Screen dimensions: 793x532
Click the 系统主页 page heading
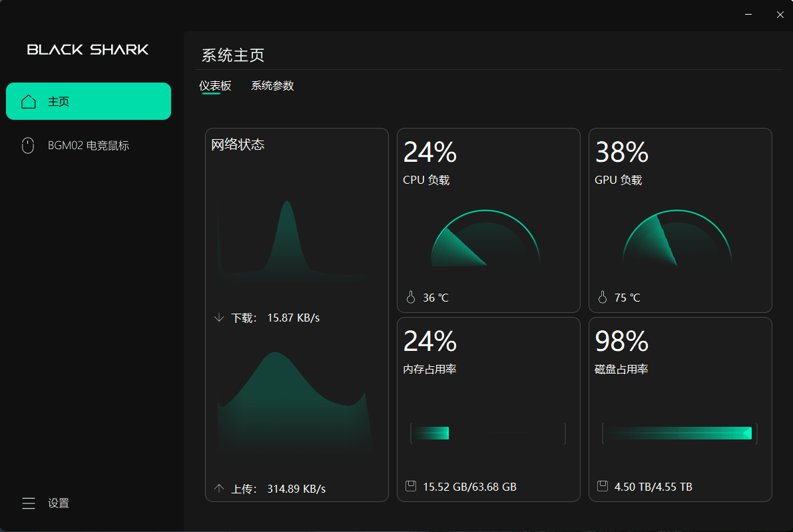pos(233,55)
